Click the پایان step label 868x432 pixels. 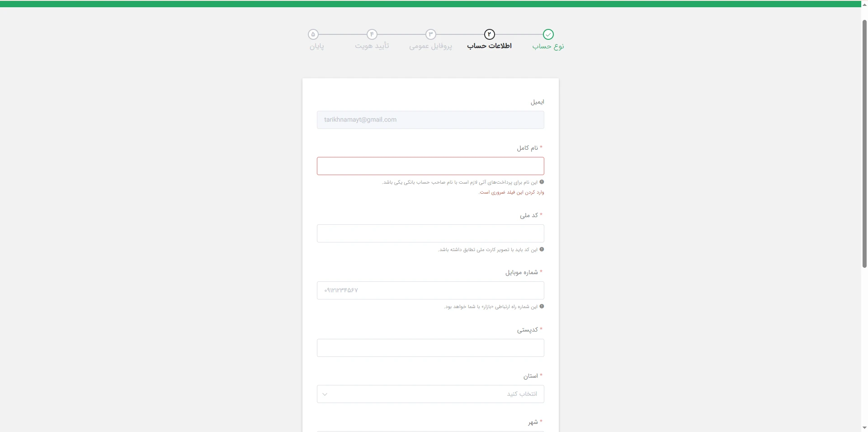coord(316,46)
